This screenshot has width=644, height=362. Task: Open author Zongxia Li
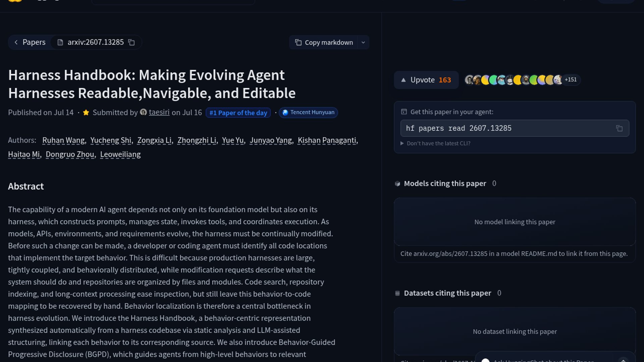pos(154,140)
